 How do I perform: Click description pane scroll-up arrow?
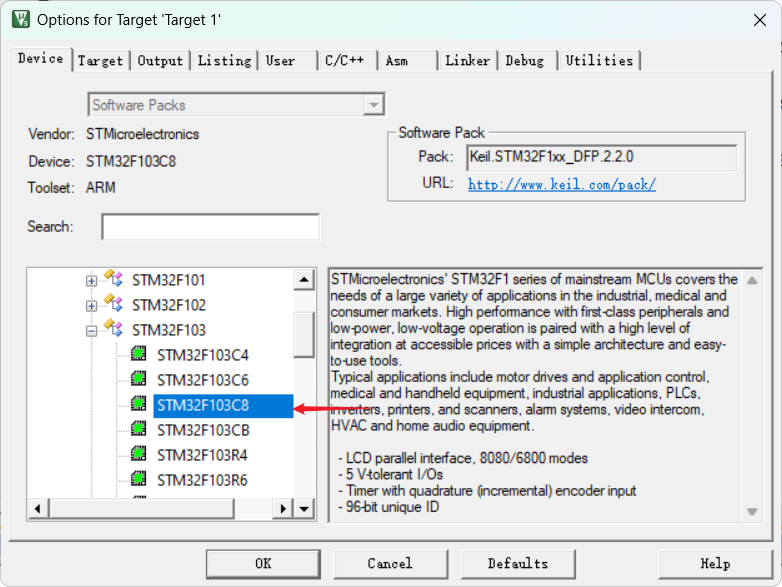click(x=752, y=281)
